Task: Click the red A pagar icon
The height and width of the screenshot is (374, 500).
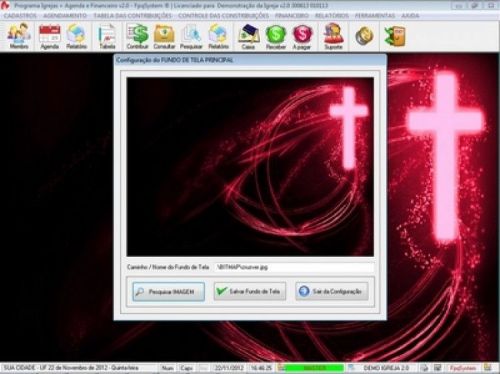Action: 302,36
